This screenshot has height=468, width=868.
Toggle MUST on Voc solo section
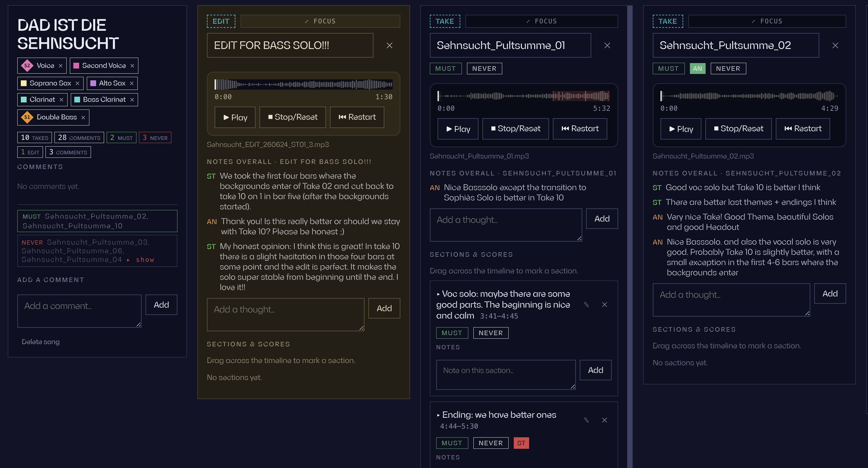tap(452, 333)
